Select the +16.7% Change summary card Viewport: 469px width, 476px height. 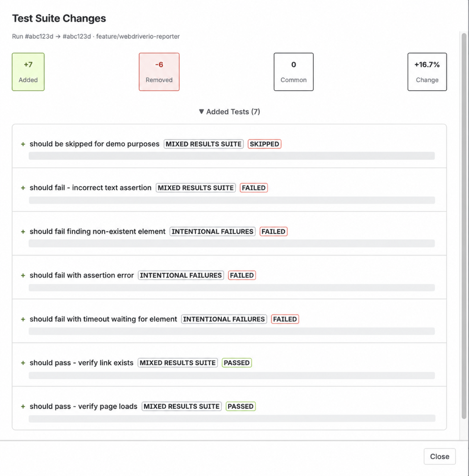[x=427, y=72]
